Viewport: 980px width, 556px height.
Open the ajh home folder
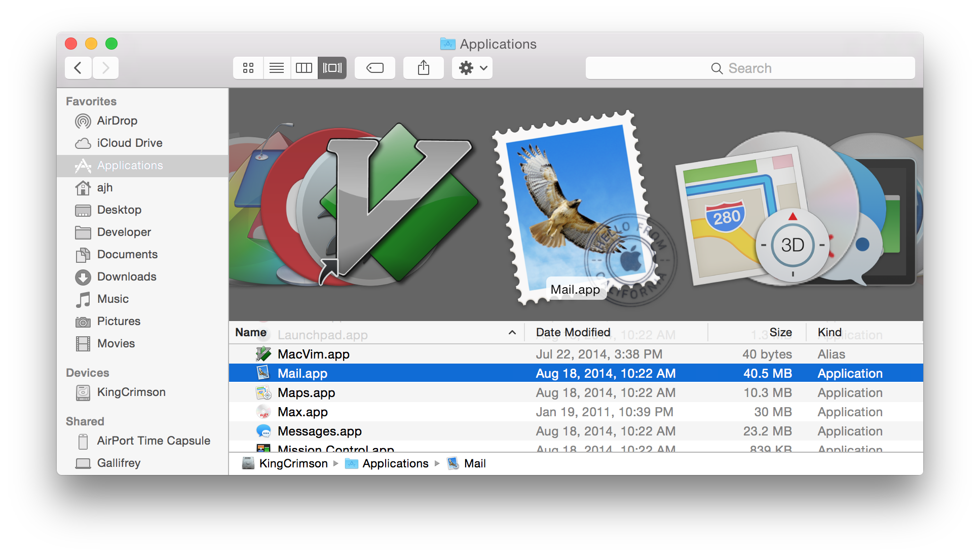tap(142, 188)
